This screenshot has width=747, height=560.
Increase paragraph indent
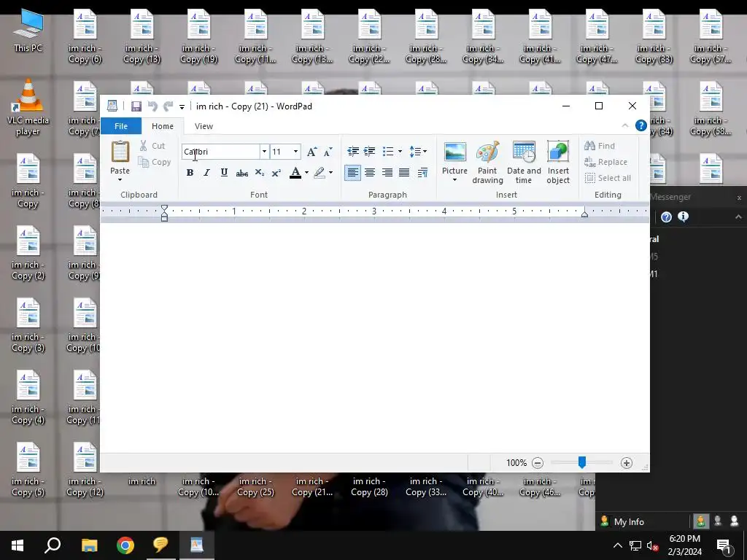point(370,152)
